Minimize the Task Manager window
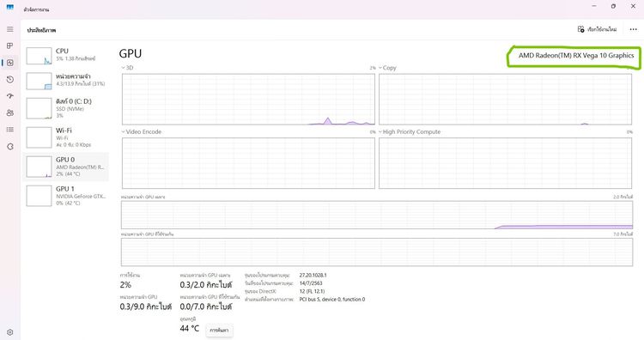Screen dimensions: 644x340 click(x=594, y=6)
